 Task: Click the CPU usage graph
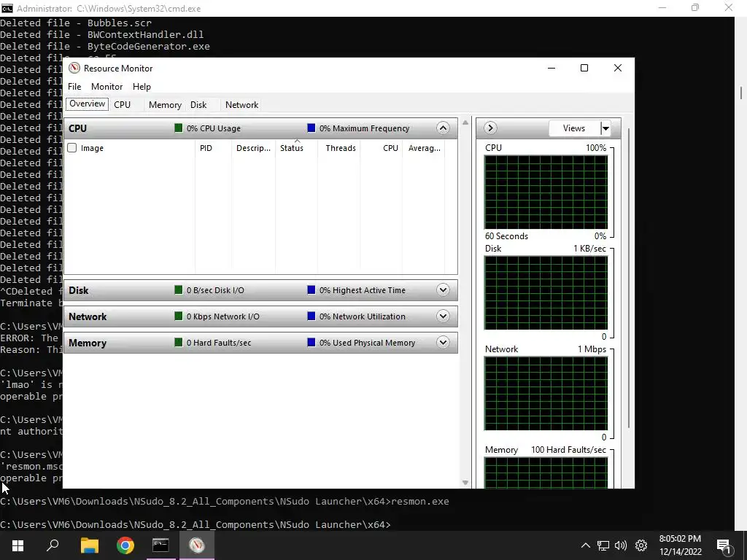click(546, 192)
